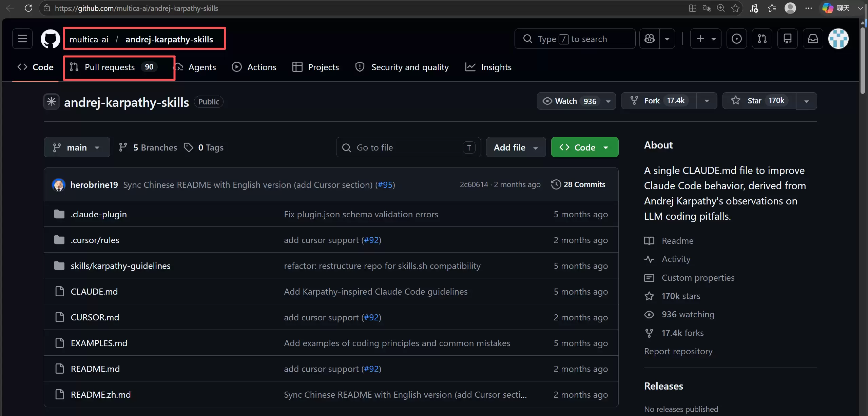Screen dimensions: 868x416
Task: Switch to the Pull requests tab
Action: (x=113, y=67)
